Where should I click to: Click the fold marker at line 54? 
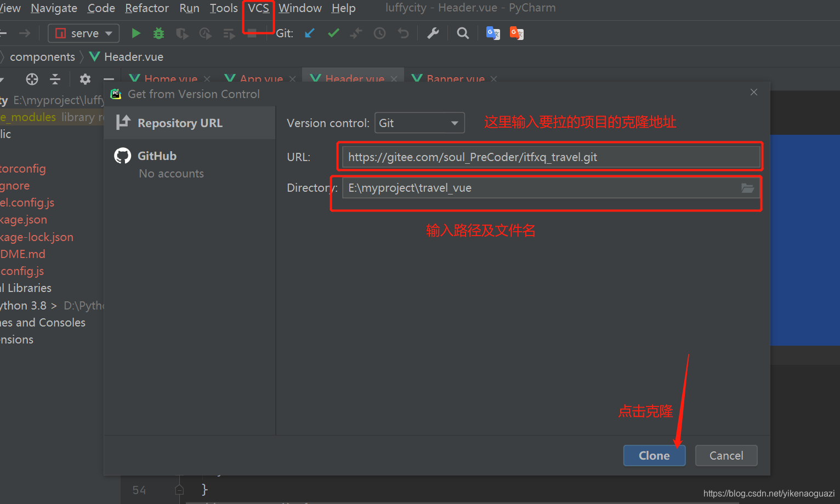(x=179, y=489)
